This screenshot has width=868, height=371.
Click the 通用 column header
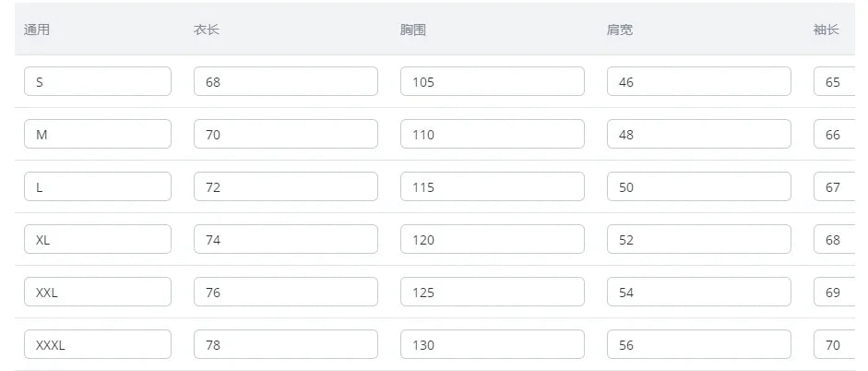pyautogui.click(x=37, y=30)
